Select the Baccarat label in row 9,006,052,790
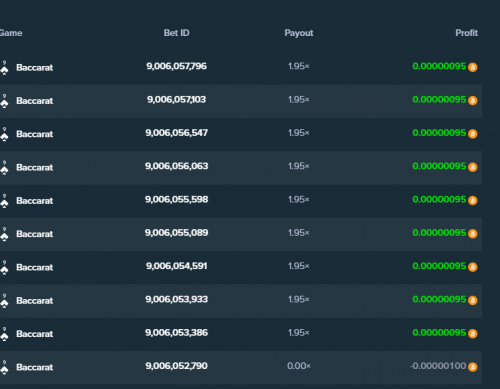The height and width of the screenshot is (389, 500). pos(35,368)
